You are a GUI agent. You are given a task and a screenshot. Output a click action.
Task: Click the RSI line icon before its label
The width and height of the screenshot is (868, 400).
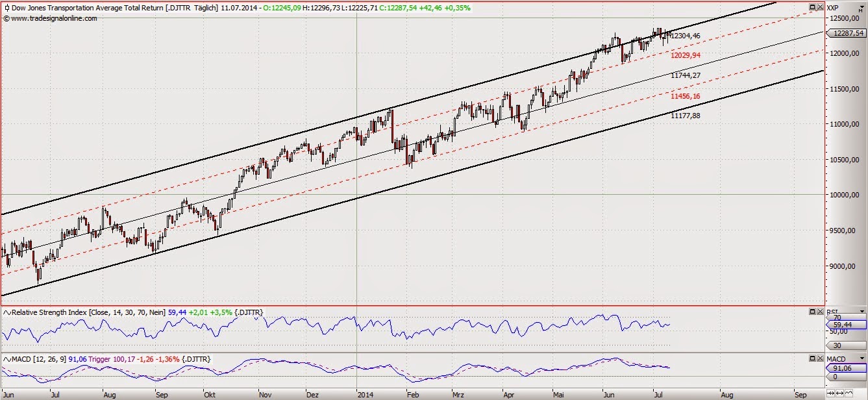[x=6, y=312]
